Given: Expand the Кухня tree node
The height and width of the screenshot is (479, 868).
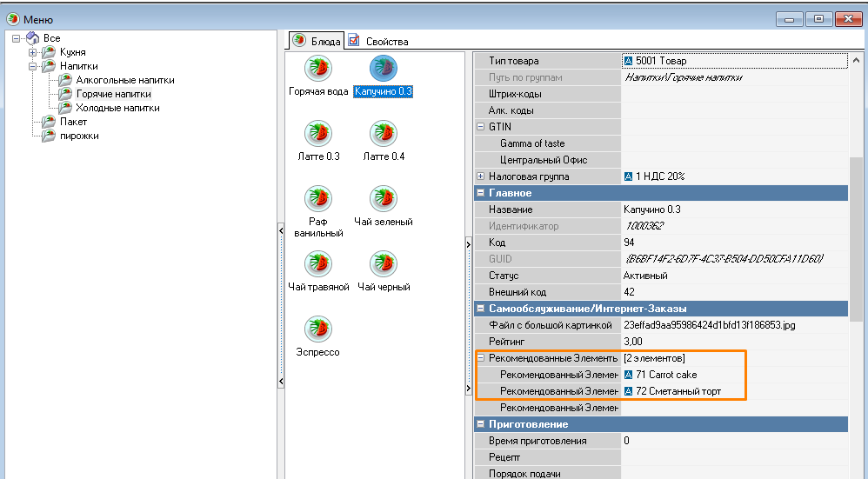Looking at the screenshot, I should 33,52.
